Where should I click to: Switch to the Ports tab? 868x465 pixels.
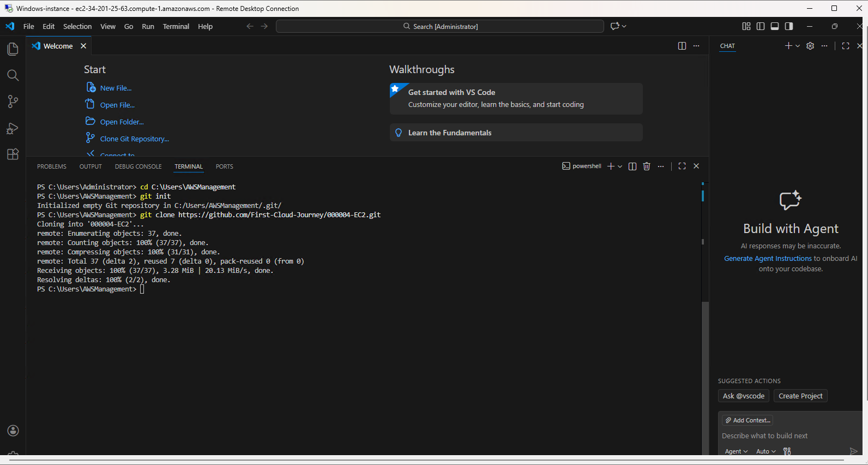[225, 166]
